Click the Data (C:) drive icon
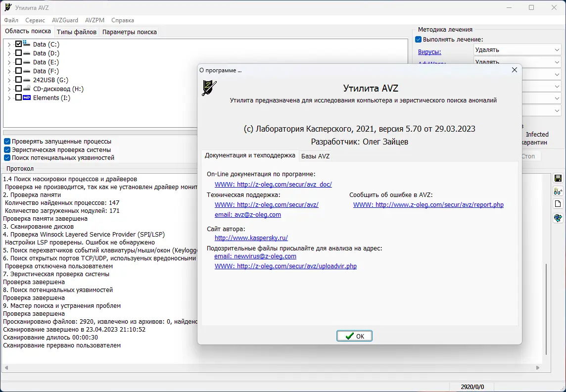The image size is (566, 392). [27, 44]
